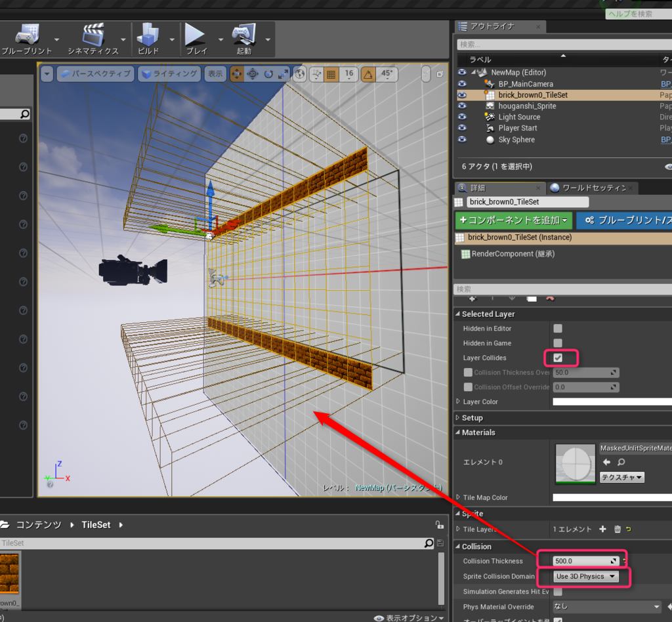Select the translate gizmo tool in viewport

tap(236, 74)
